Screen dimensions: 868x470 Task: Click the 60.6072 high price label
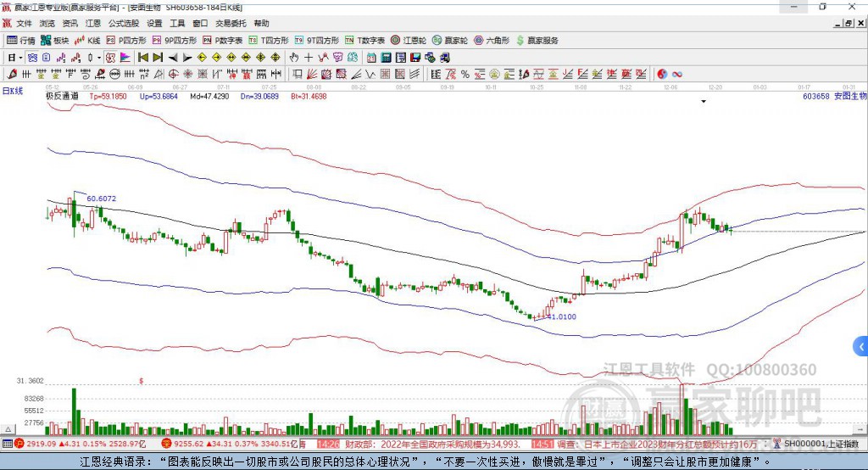(x=102, y=199)
